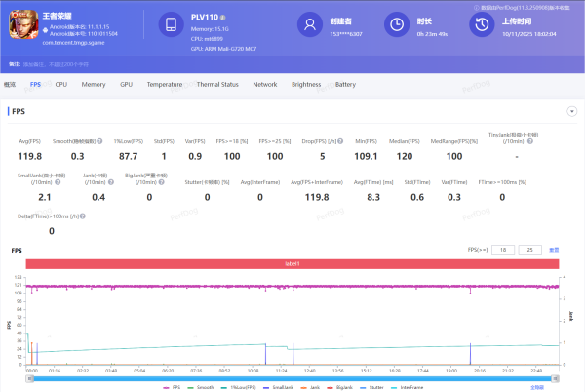Switch to the CPU tab
The width and height of the screenshot is (585, 392).
coord(61,85)
